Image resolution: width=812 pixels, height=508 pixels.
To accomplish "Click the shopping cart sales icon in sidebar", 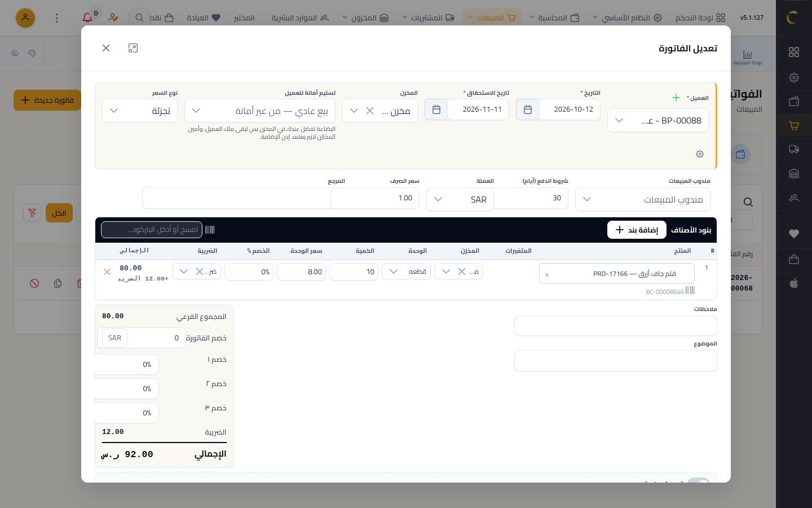I will tap(794, 126).
